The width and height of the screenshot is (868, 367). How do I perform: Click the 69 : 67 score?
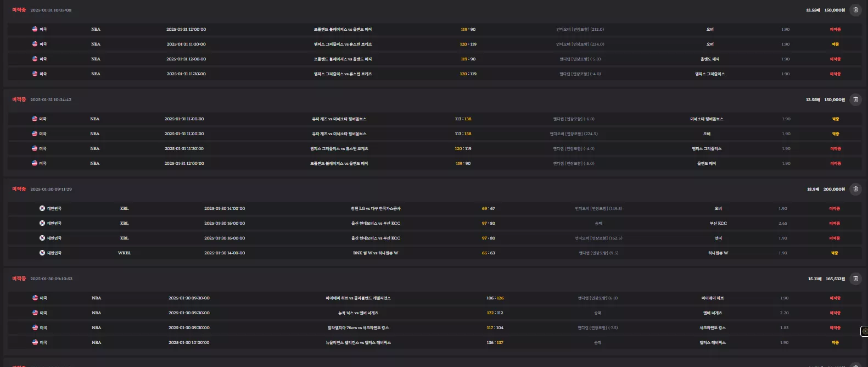coord(488,209)
